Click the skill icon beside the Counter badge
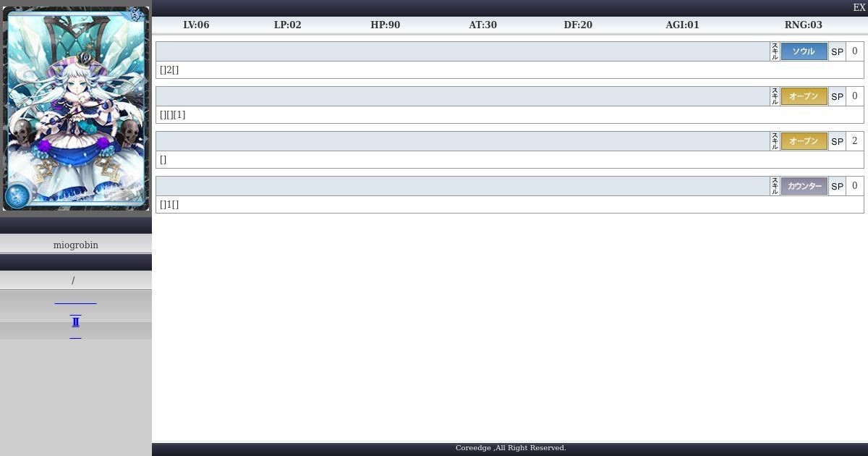This screenshot has width=868, height=456. point(775,186)
